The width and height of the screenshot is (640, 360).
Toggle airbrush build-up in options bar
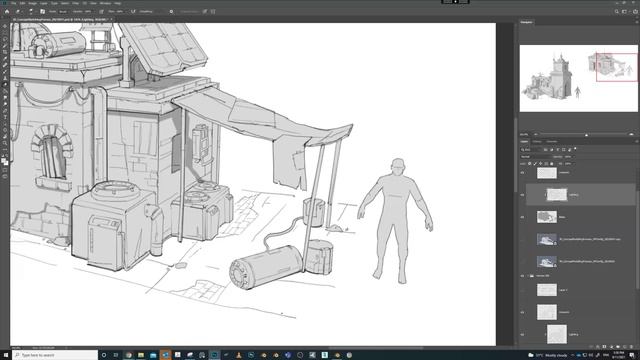(x=133, y=11)
